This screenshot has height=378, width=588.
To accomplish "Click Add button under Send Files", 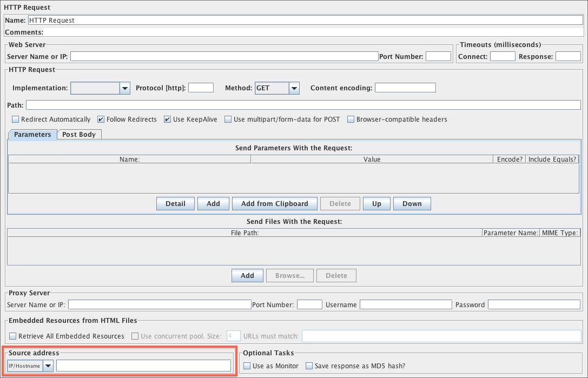I will (247, 276).
